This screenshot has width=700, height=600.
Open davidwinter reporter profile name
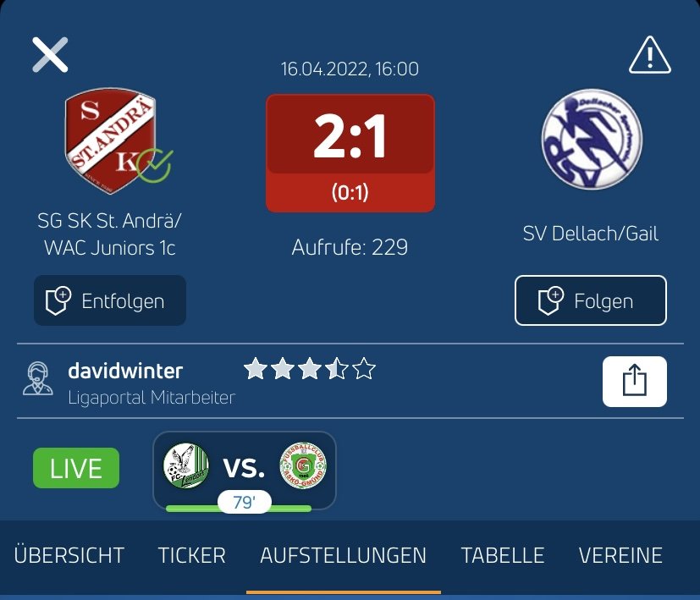(125, 371)
